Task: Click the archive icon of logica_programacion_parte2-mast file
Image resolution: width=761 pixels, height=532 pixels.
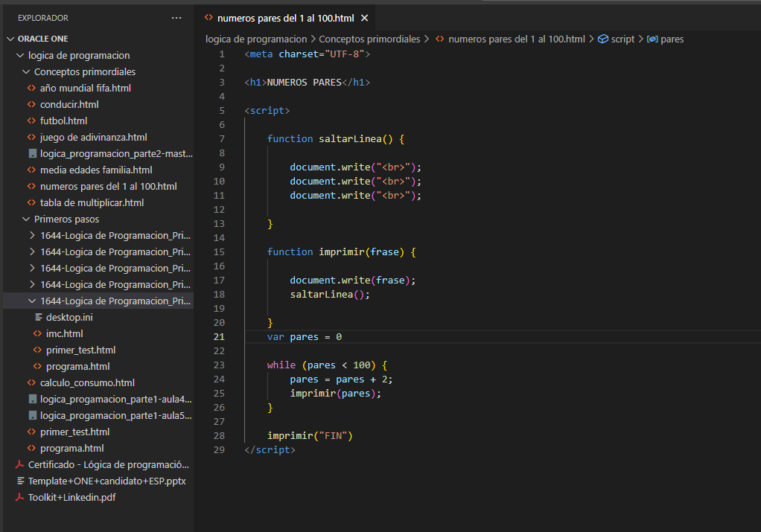Action: (32, 154)
